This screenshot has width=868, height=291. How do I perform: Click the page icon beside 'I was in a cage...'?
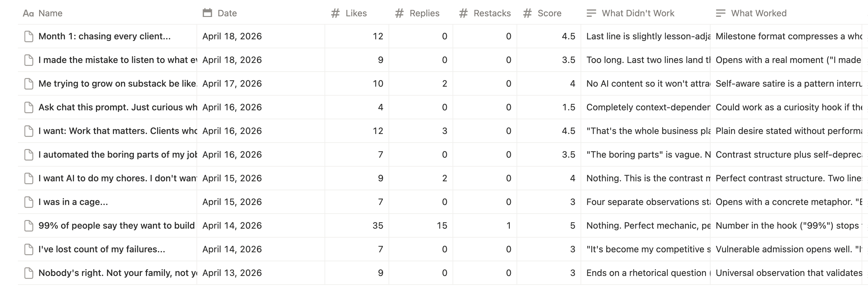coord(29,202)
